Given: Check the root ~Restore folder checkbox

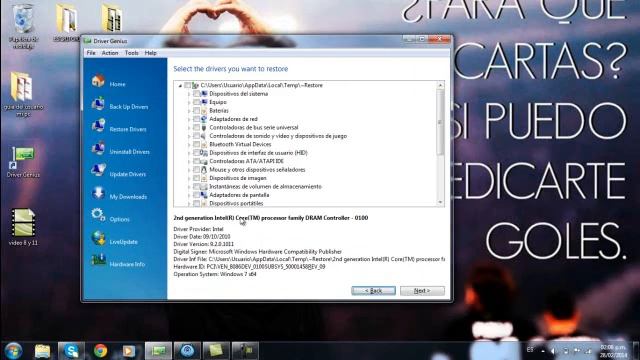Looking at the screenshot, I should pyautogui.click(x=188, y=85).
